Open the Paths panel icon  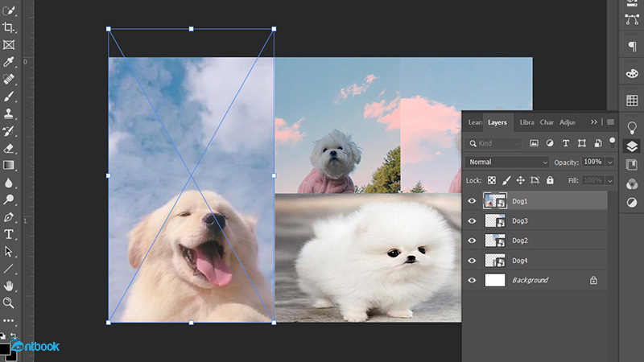click(x=632, y=19)
